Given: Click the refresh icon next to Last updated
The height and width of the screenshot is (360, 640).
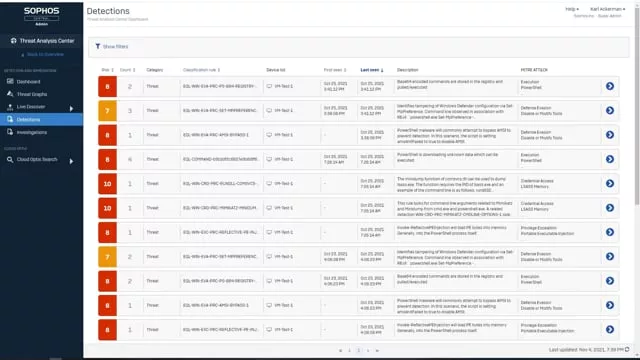Looking at the screenshot, I should click(x=627, y=349).
